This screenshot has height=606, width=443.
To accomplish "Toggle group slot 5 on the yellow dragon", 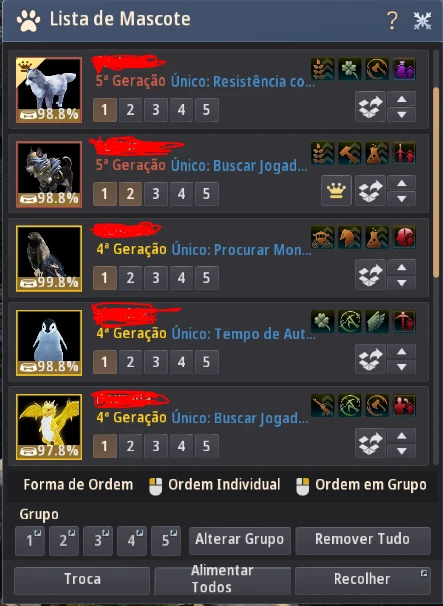I will coord(206,446).
